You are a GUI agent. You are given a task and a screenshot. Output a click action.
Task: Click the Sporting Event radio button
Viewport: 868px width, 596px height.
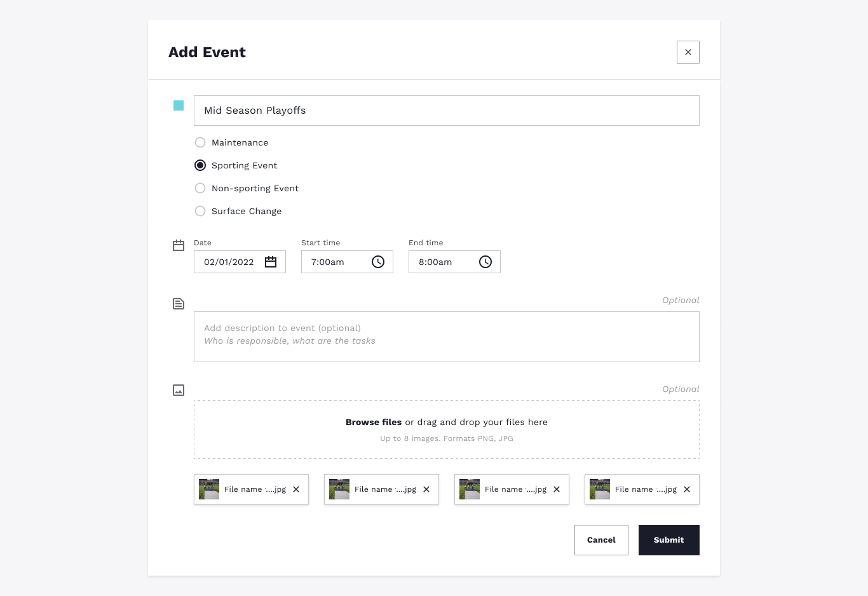click(200, 165)
